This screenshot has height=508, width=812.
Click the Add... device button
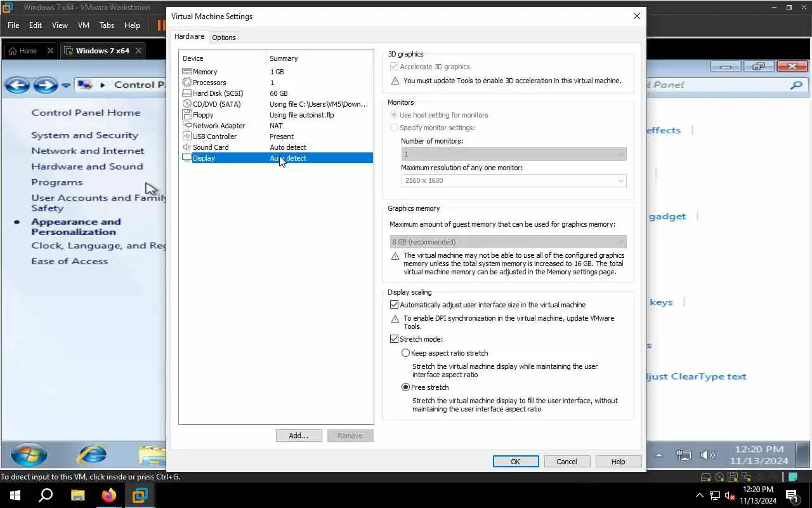click(x=299, y=436)
